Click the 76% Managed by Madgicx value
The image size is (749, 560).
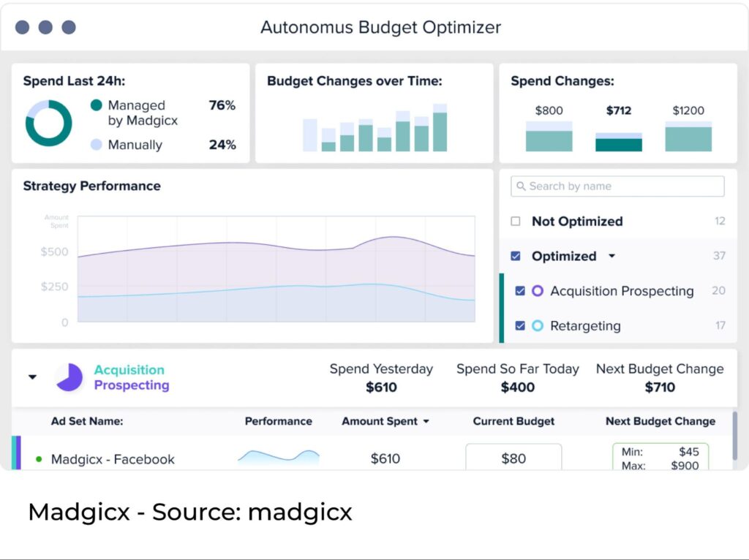click(222, 105)
